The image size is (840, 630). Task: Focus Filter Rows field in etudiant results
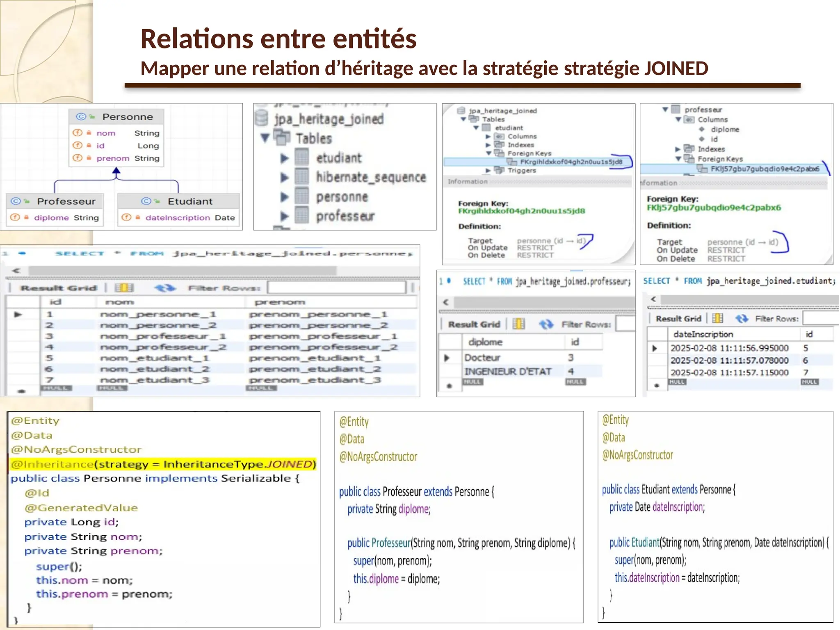(821, 318)
